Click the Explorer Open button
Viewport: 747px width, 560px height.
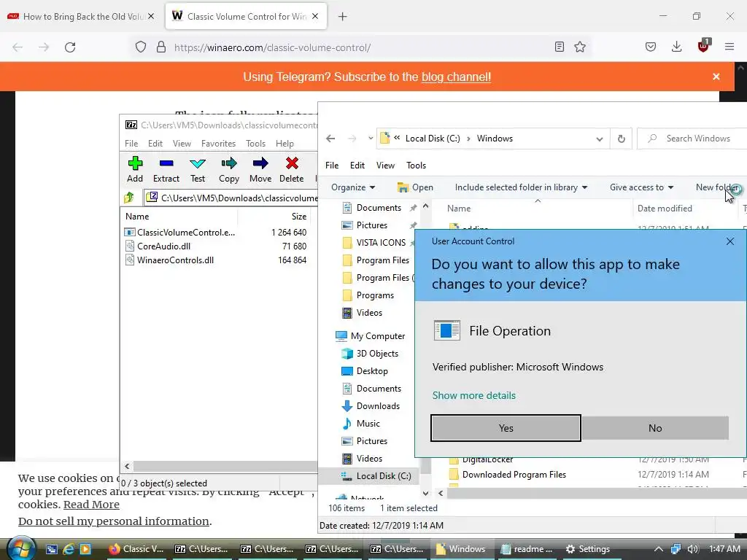click(415, 187)
